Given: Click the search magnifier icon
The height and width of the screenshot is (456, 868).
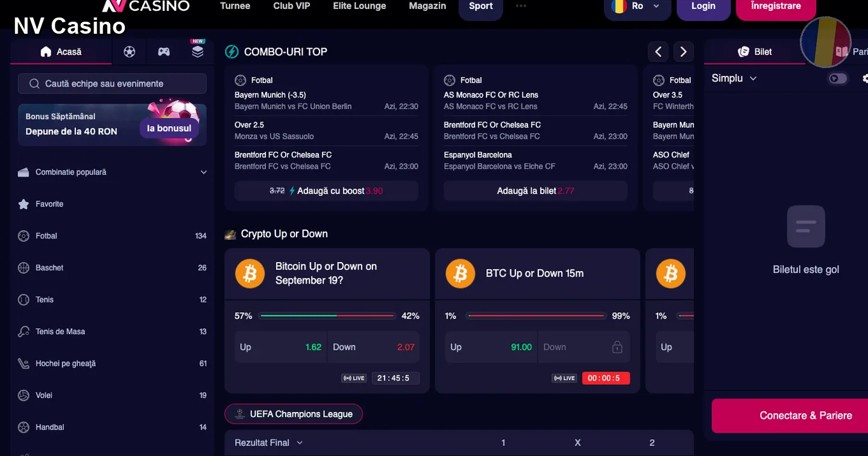Looking at the screenshot, I should click(34, 84).
